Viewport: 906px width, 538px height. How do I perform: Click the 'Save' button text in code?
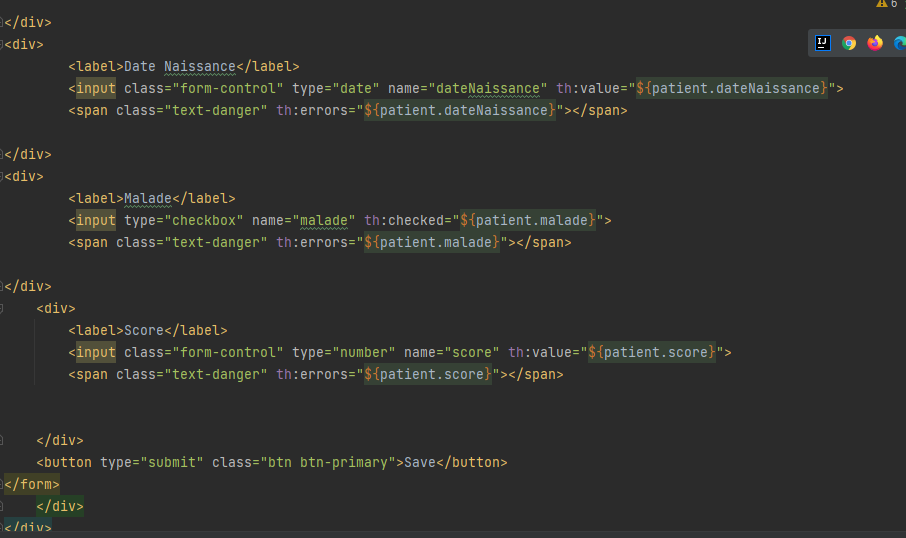click(419, 462)
